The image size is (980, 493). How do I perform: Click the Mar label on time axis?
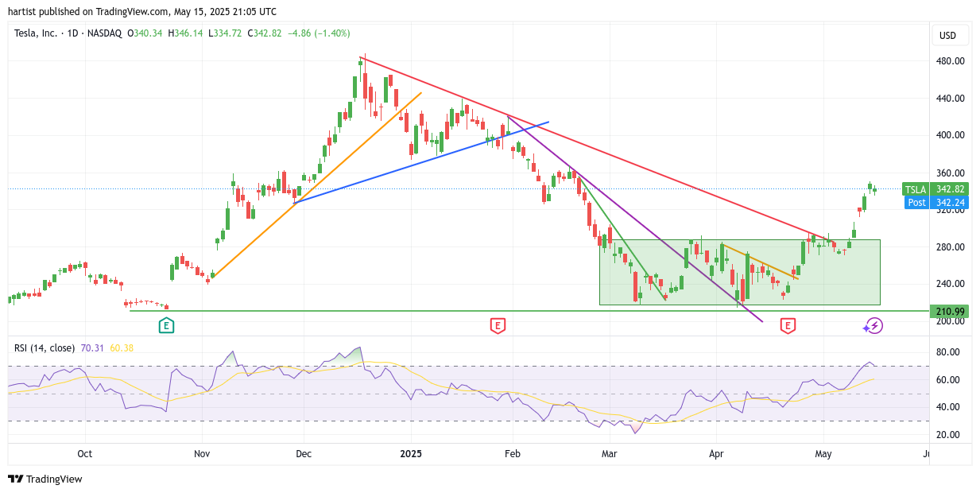coord(610,454)
